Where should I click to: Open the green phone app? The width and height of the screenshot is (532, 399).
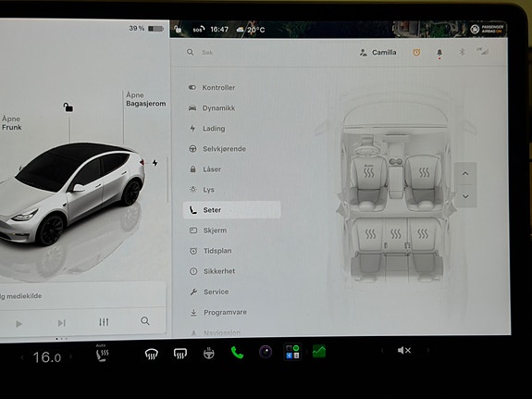pyautogui.click(x=237, y=353)
